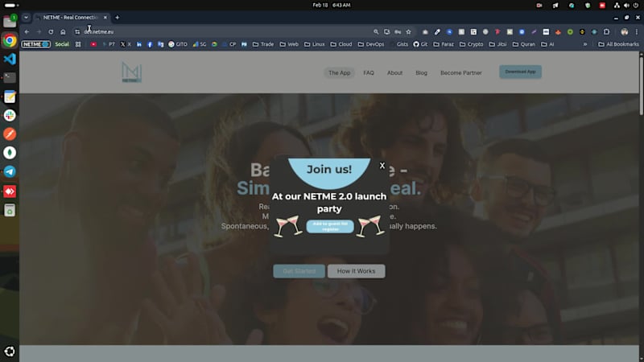Open the system volume indicator
Screen dimensions: 644x362
pyautogui.click(x=626, y=6)
